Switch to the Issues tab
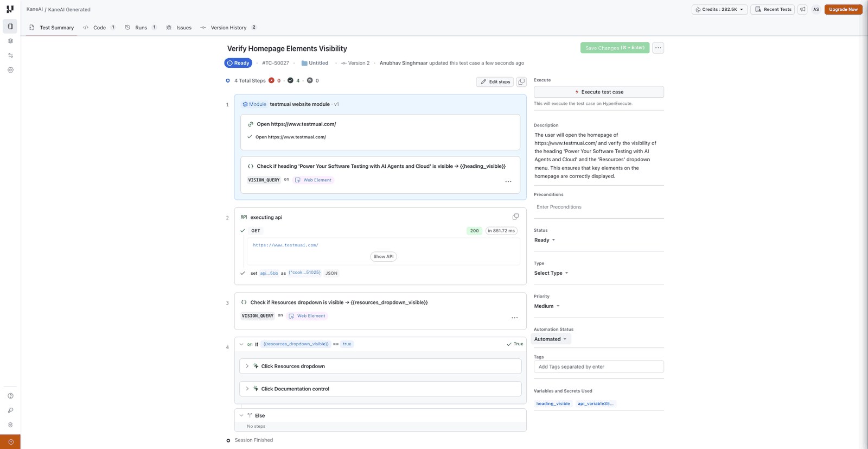The width and height of the screenshot is (868, 449). pyautogui.click(x=179, y=28)
